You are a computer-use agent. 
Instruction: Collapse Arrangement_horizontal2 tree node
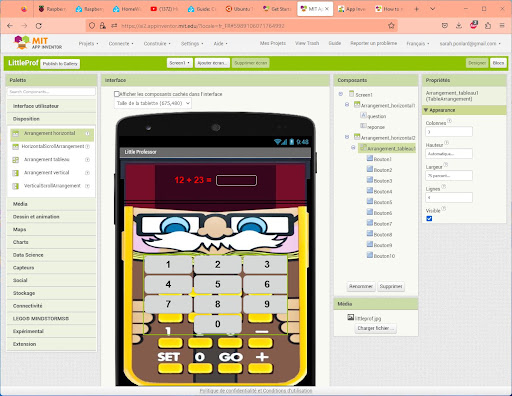coord(347,137)
